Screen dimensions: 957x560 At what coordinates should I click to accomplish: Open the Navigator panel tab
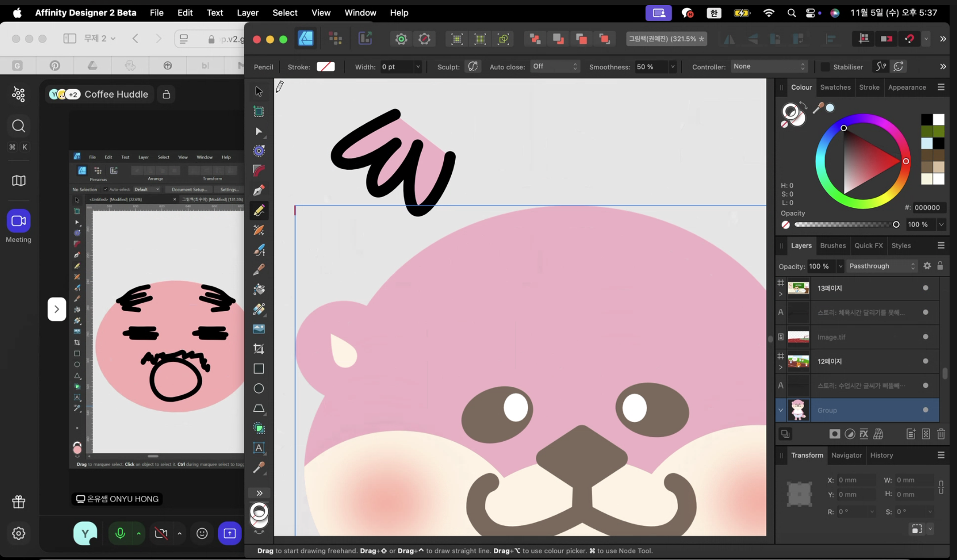[846, 455]
